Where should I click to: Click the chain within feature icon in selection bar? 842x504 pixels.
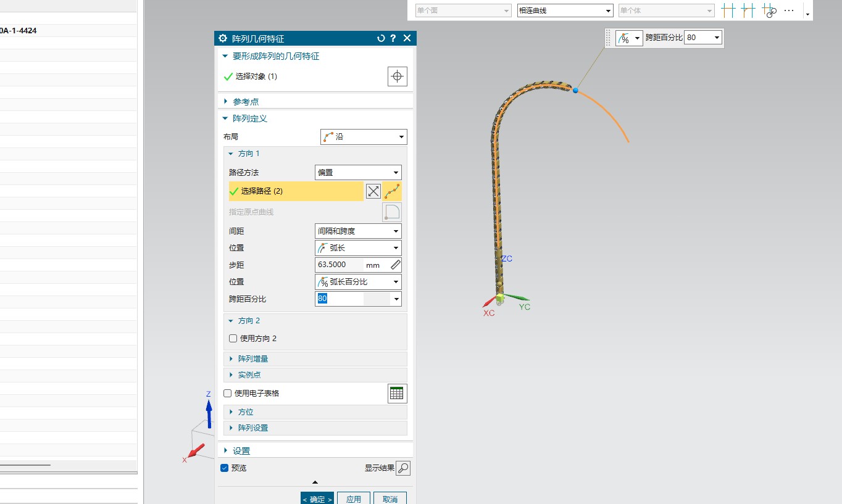tap(769, 10)
